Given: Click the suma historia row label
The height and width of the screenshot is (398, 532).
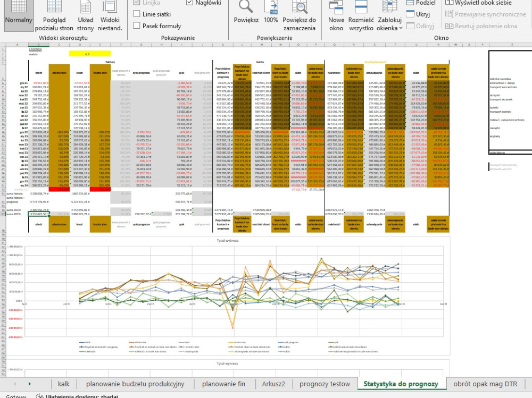Looking at the screenshot, I should coord(14,193).
